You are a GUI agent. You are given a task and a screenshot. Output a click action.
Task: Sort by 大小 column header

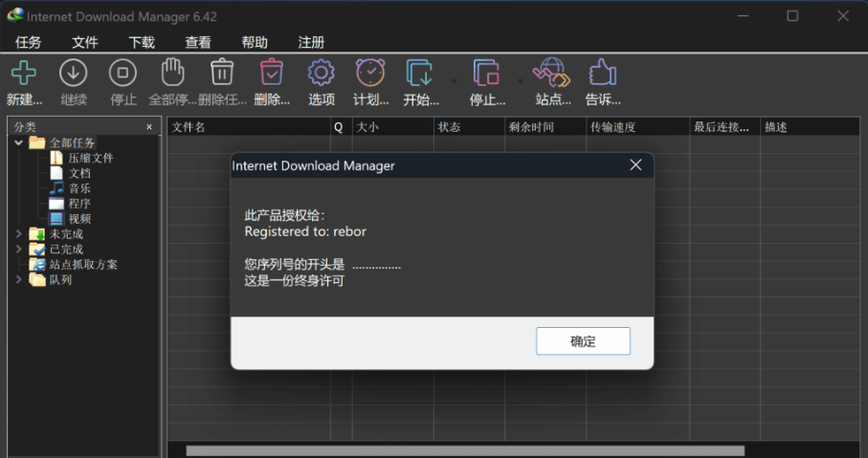[x=393, y=127]
